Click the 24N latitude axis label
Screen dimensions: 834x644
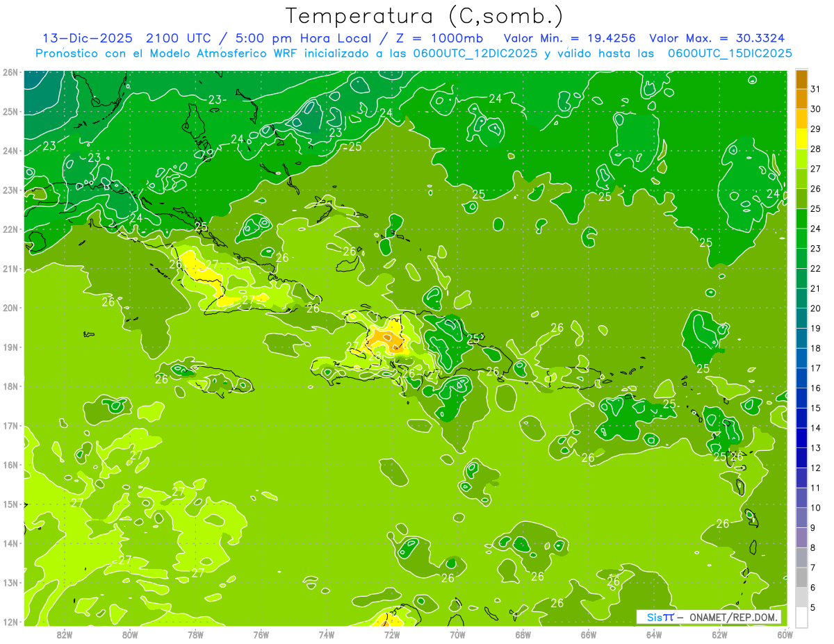click(10, 151)
